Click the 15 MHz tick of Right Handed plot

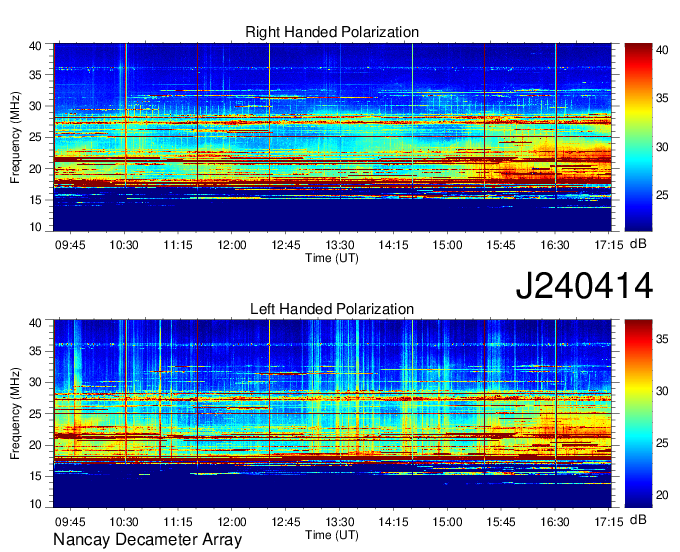35,200
